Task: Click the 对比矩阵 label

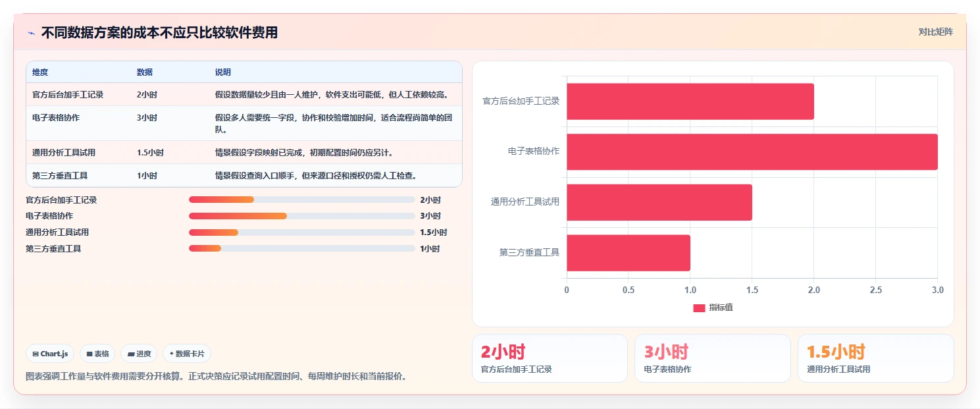Action: coord(935,32)
